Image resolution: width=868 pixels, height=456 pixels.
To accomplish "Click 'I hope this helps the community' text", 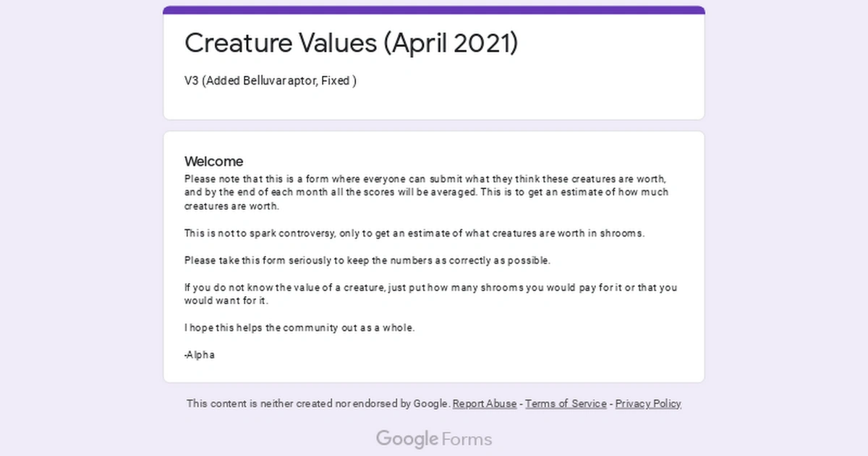I will [x=299, y=327].
